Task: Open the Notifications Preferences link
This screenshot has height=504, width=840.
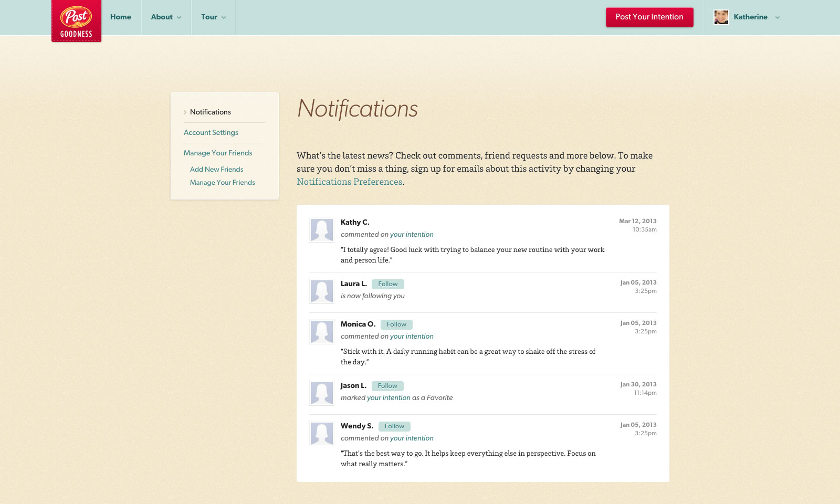Action: click(x=350, y=182)
